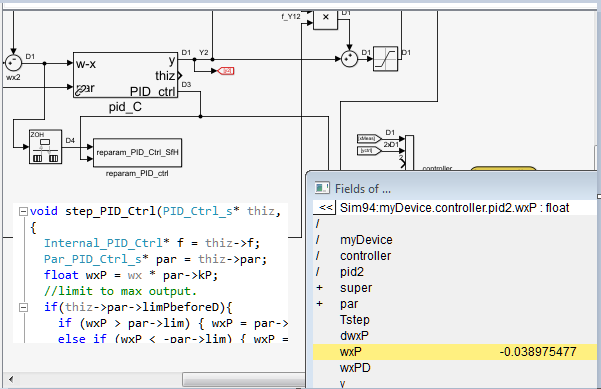Select the PID_ctrl block pid_C
This screenshot has width=601, height=389.
point(126,75)
